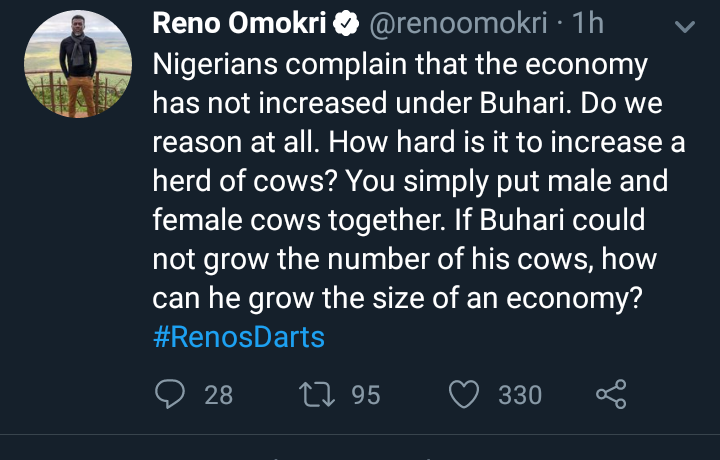Click the retweet count of 95
This screenshot has height=460, width=720.
(x=366, y=395)
